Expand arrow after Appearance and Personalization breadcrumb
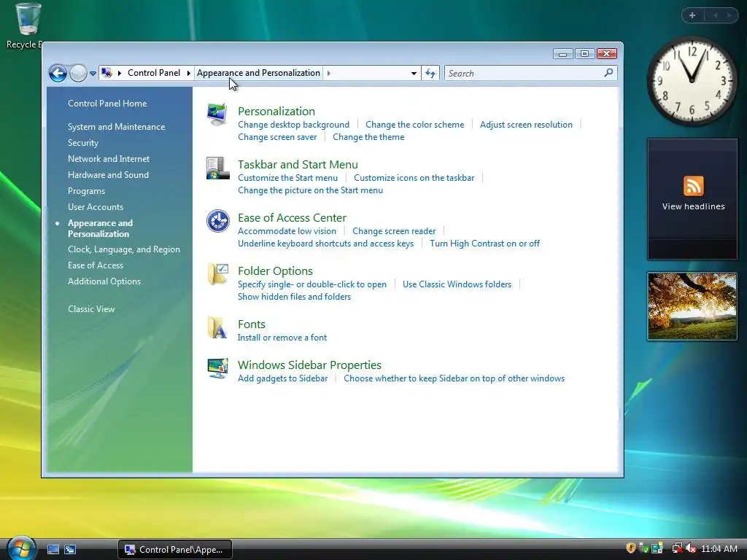 [x=329, y=73]
